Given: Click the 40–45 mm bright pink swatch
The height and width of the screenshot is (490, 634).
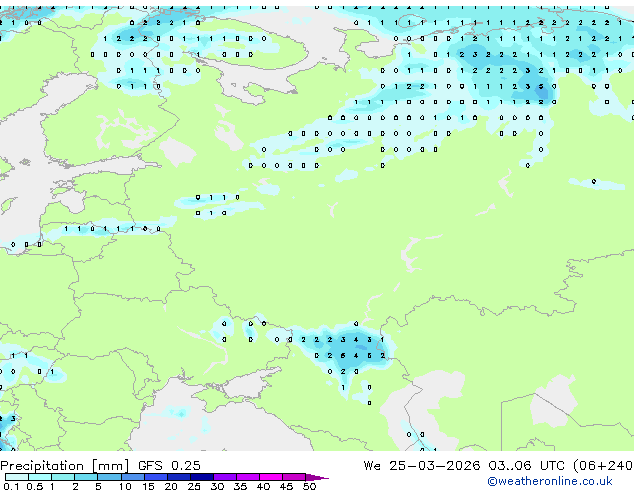Looking at the screenshot, I should click(x=271, y=477).
